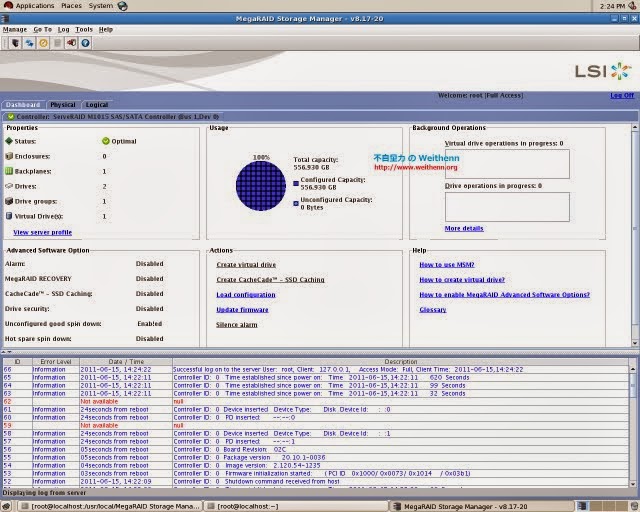Click the blue arrows refresh toolbar icon

pos(29,42)
